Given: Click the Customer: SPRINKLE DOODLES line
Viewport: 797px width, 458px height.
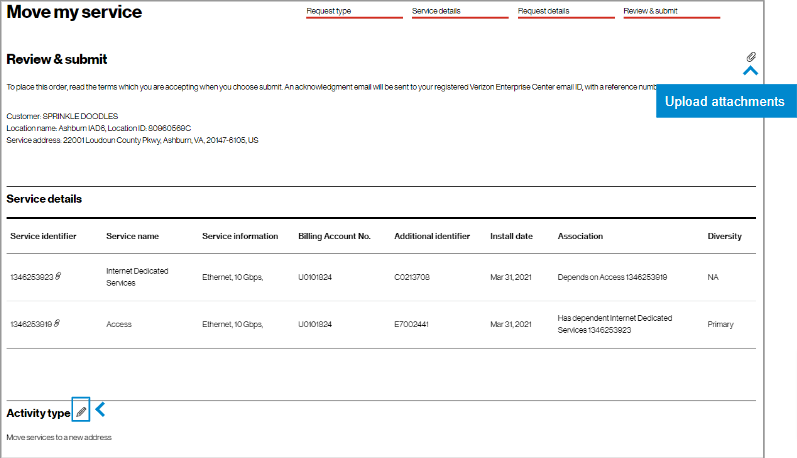Looking at the screenshot, I should pos(62,116).
